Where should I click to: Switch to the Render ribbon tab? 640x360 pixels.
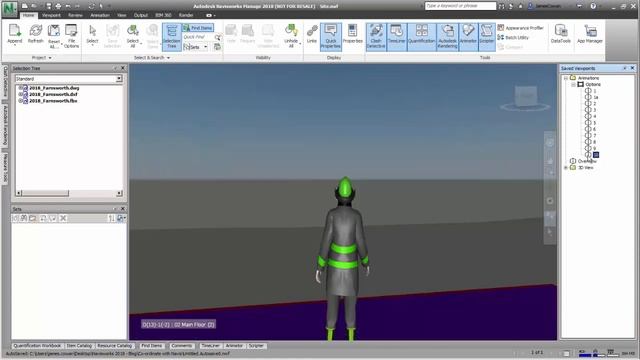coord(186,15)
